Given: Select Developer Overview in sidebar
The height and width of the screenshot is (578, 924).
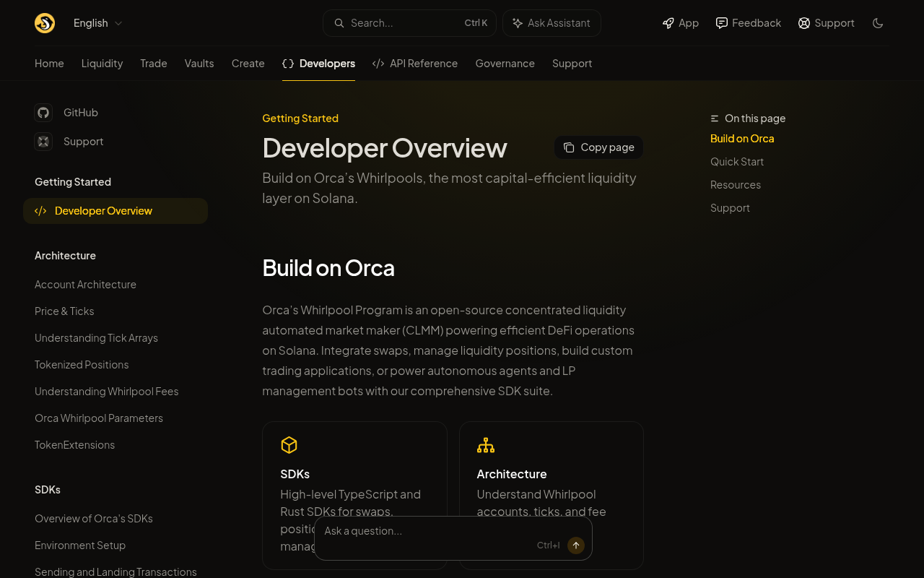Looking at the screenshot, I should [115, 211].
